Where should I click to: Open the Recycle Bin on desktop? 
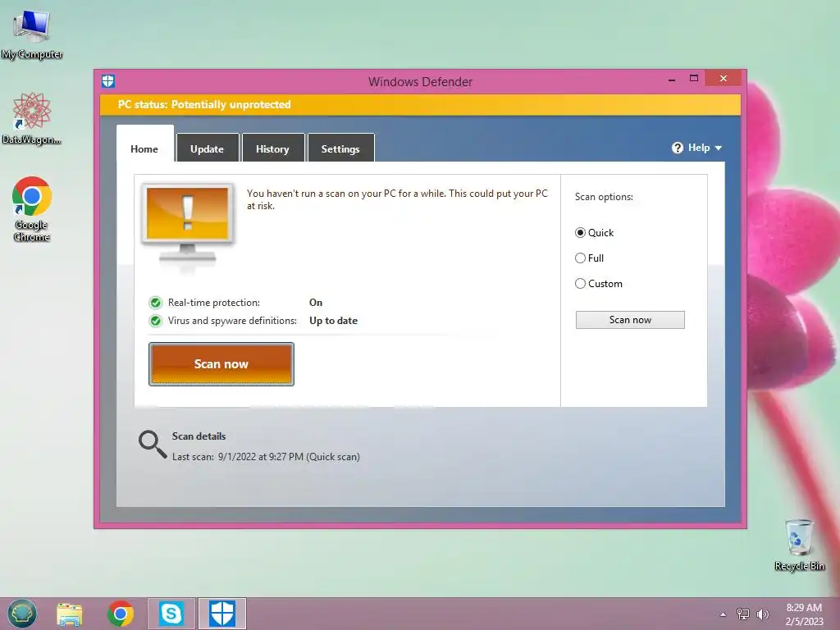click(799, 545)
